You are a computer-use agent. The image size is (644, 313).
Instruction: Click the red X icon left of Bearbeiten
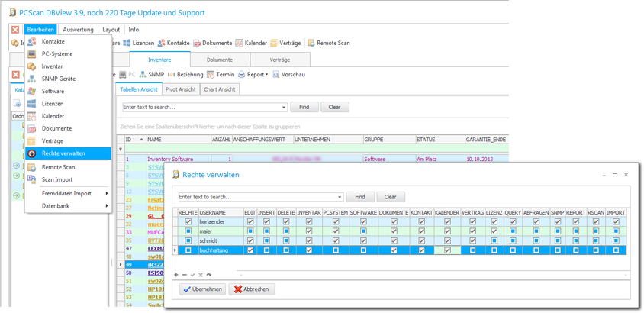point(15,30)
